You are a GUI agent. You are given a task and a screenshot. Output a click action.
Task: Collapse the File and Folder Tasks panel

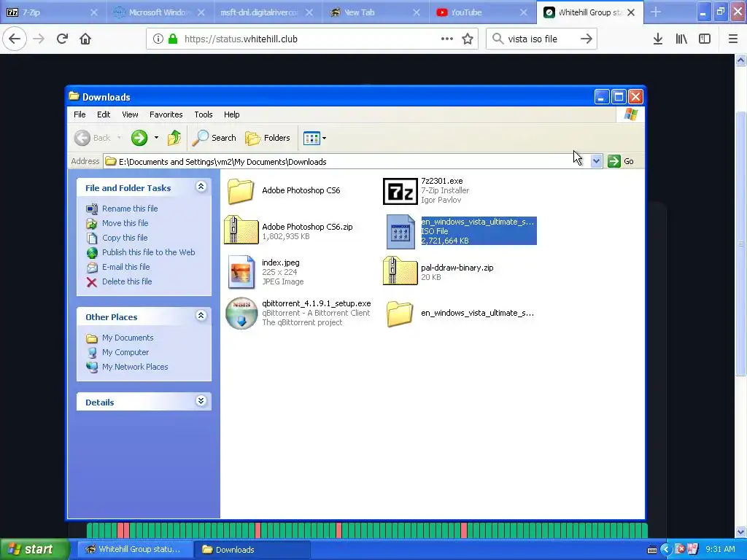(x=201, y=187)
